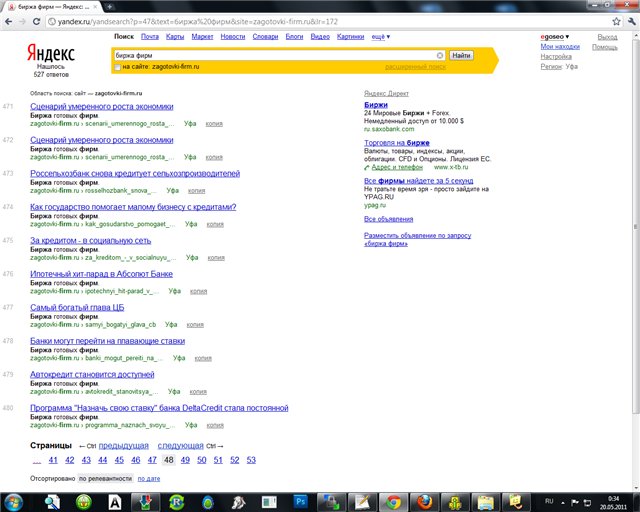
Task: Toggle the 'на сайте: zagotovki-firm.ru' checkbox
Action: [118, 67]
